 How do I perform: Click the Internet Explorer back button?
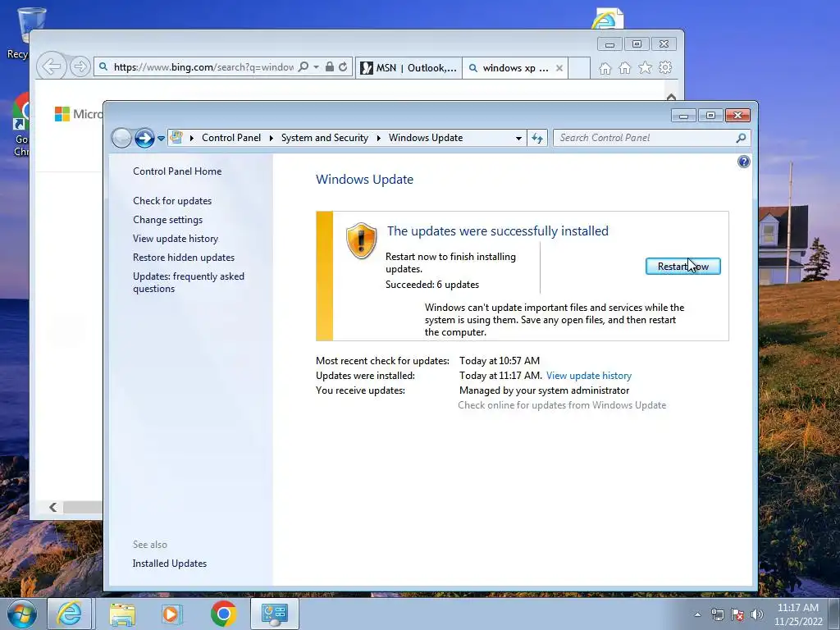(x=52, y=67)
